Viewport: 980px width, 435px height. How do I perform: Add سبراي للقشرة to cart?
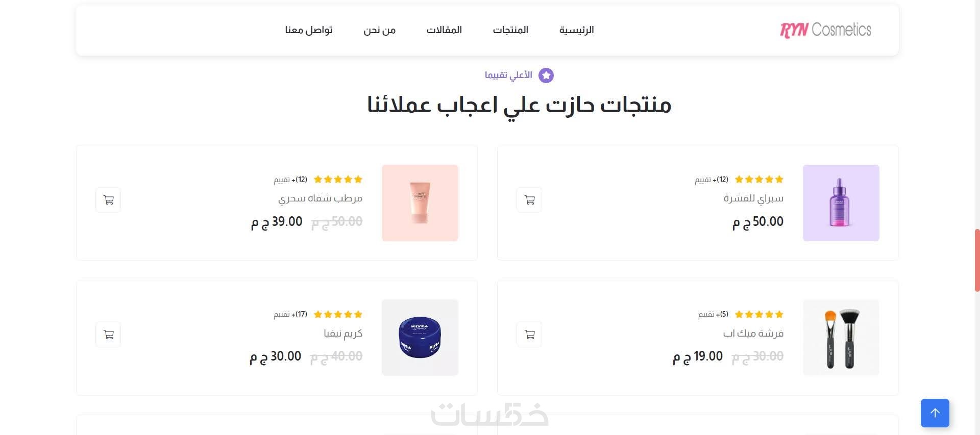tap(529, 200)
